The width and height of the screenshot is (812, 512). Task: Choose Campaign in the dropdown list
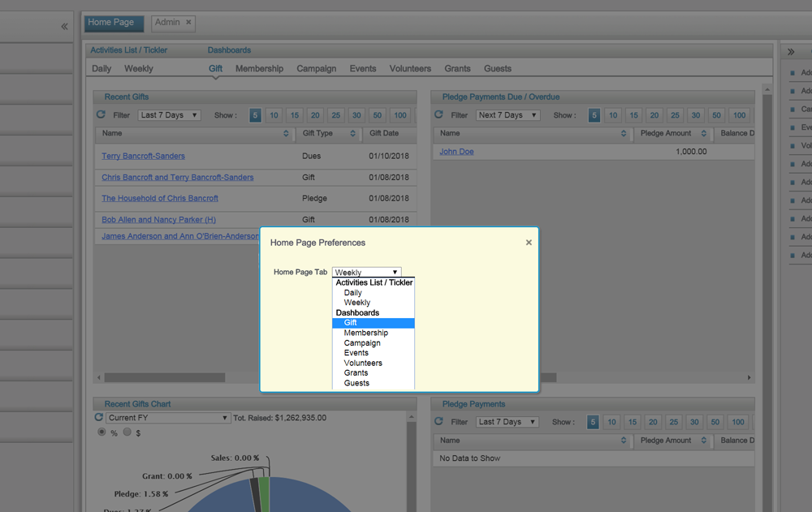click(373, 342)
